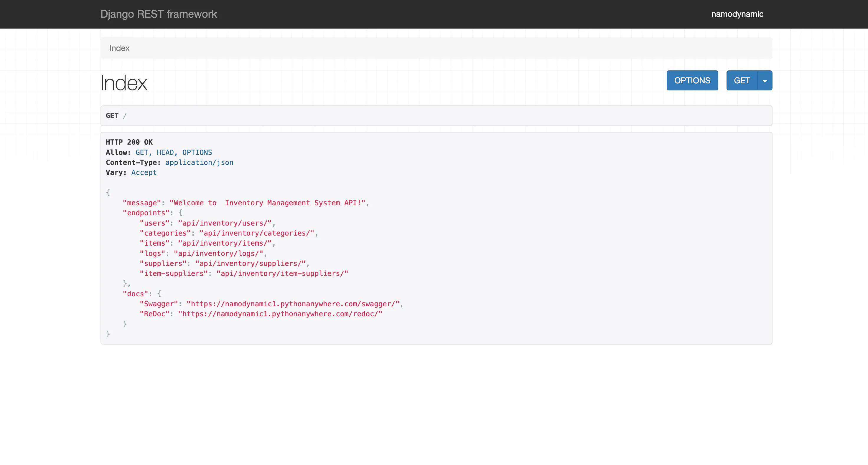Click the users endpoint path
This screenshot has height=465, width=868.
(x=225, y=223)
